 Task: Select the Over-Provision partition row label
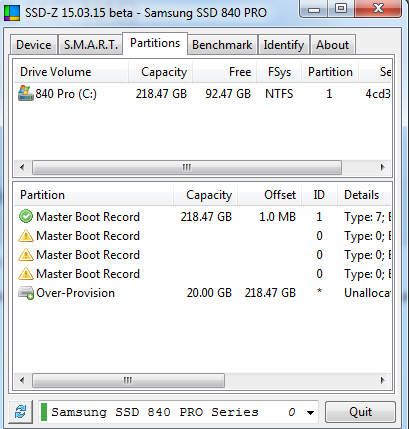click(x=75, y=293)
